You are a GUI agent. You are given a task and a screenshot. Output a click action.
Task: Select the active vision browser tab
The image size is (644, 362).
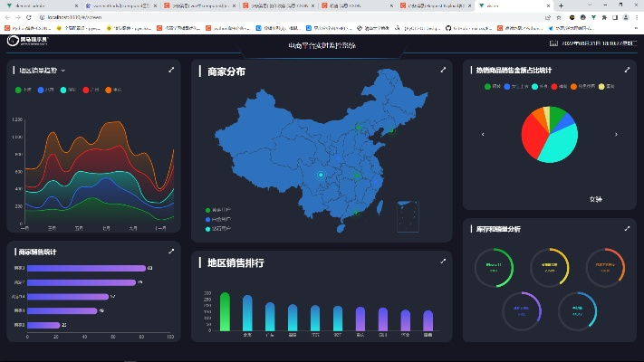tap(514, 5)
